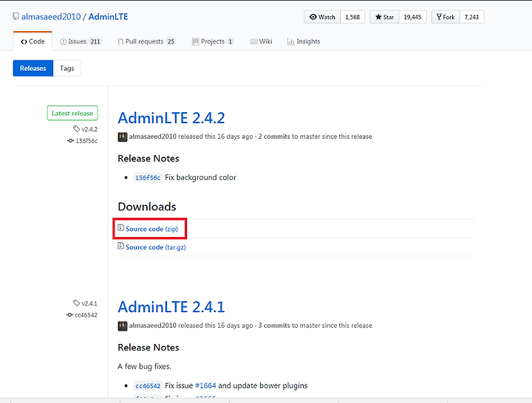Click the tag icon beside v2.4.2
The image size is (532, 403).
76,128
